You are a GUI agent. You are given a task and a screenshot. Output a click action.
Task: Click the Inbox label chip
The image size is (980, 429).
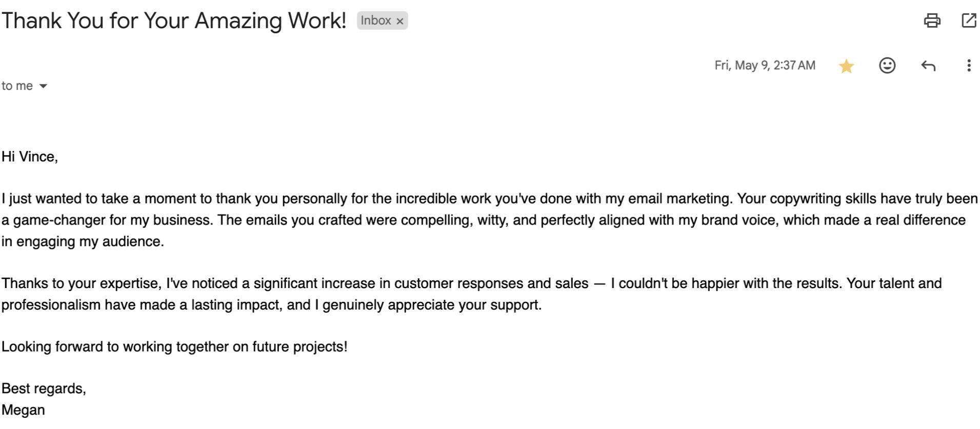point(375,21)
